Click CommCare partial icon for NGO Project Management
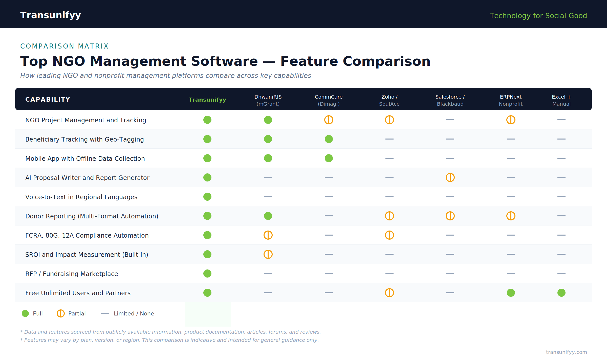Image resolution: width=607 pixels, height=364 pixels. point(329,120)
